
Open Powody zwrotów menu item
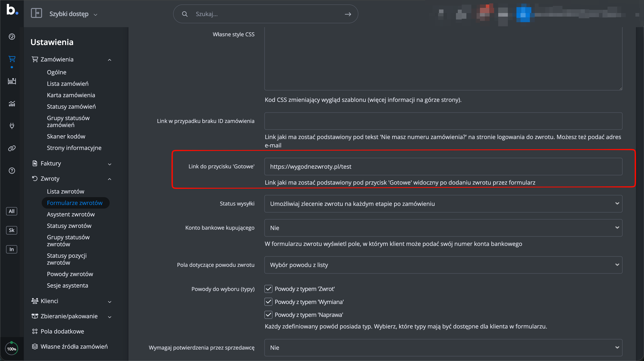[x=70, y=274]
